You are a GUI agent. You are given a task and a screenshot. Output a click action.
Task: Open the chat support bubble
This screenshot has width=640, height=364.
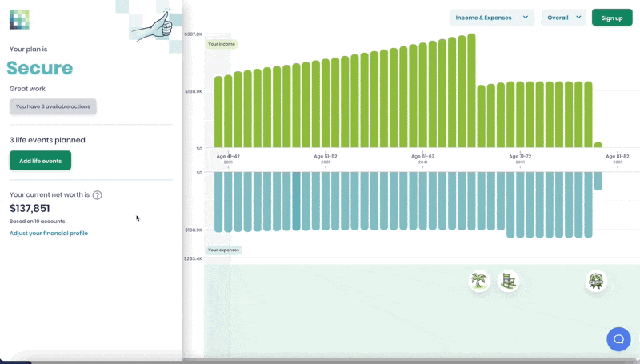[x=618, y=339]
